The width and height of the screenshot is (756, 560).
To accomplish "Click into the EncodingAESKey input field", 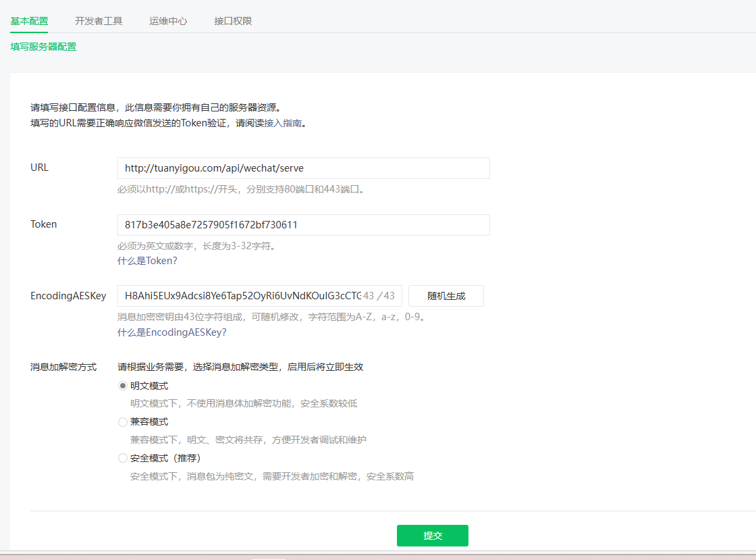I will (x=259, y=296).
